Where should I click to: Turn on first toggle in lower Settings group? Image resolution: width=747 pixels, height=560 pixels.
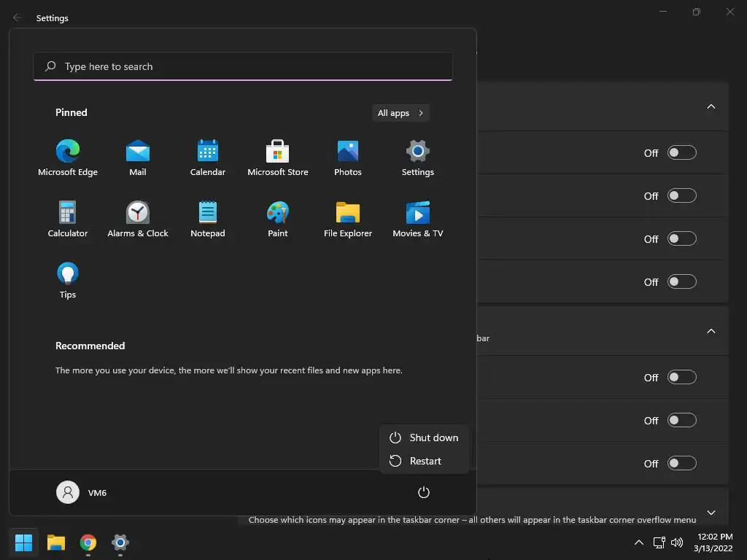click(682, 377)
